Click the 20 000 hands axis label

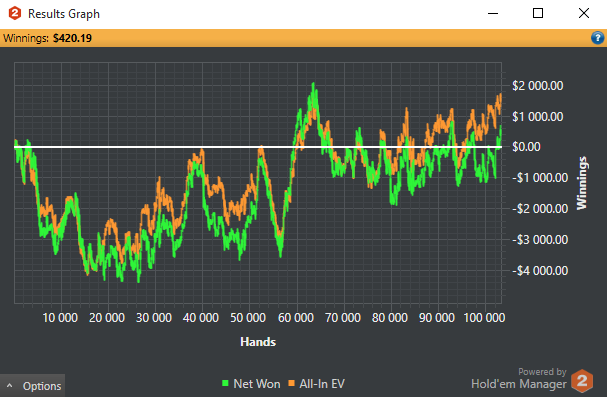pos(107,318)
